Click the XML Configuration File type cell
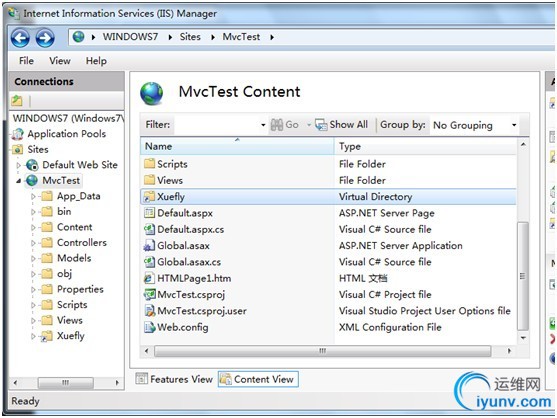557x418 pixels. [x=390, y=327]
